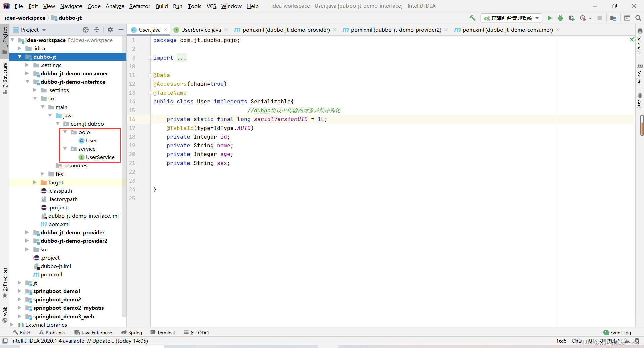Click the inspection status checkmark
Viewport: 644px width, 348px height.
632,39
